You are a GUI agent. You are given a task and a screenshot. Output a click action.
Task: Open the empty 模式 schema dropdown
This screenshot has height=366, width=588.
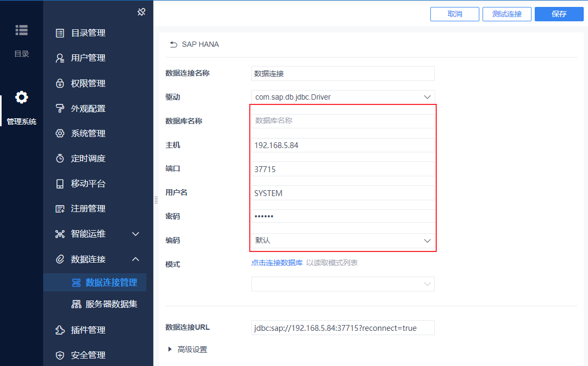(343, 284)
